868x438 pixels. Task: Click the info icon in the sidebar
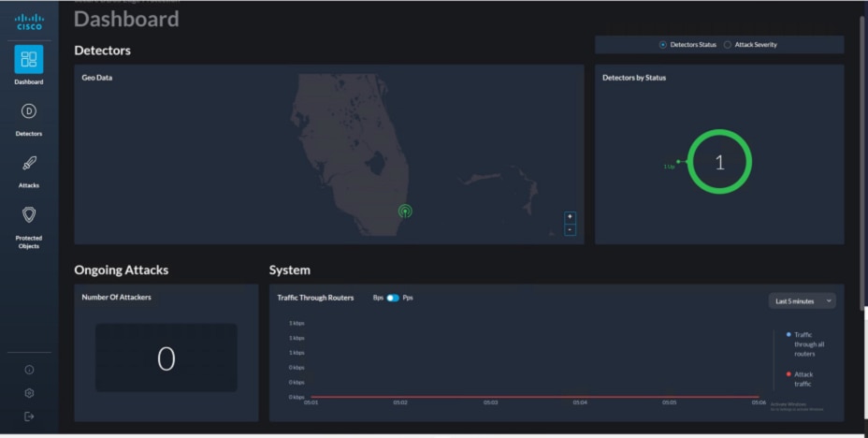(x=29, y=370)
